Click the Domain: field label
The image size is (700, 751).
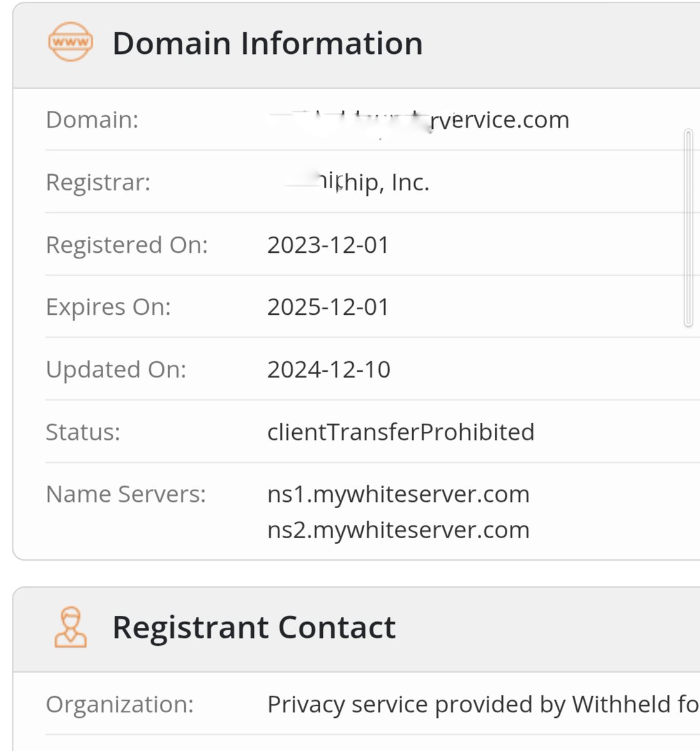[x=93, y=120]
